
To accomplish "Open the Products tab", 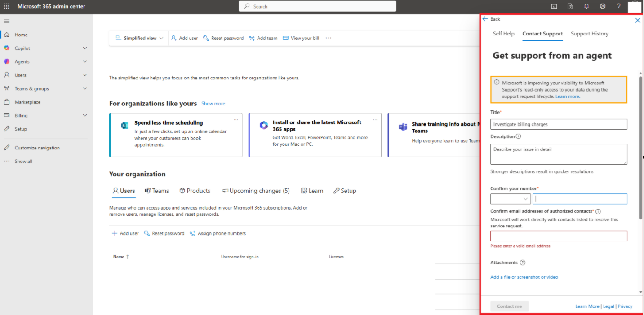I will [195, 191].
